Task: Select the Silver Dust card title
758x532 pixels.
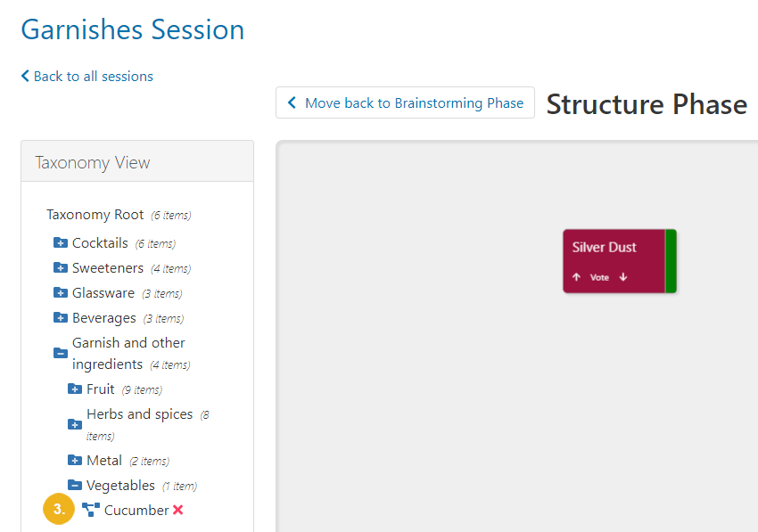Action: [x=605, y=248]
